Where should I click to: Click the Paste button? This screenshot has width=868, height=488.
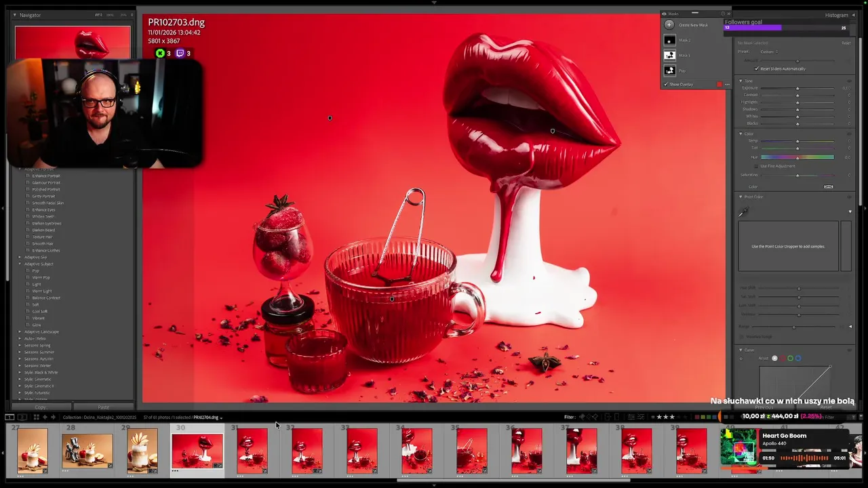103,407
